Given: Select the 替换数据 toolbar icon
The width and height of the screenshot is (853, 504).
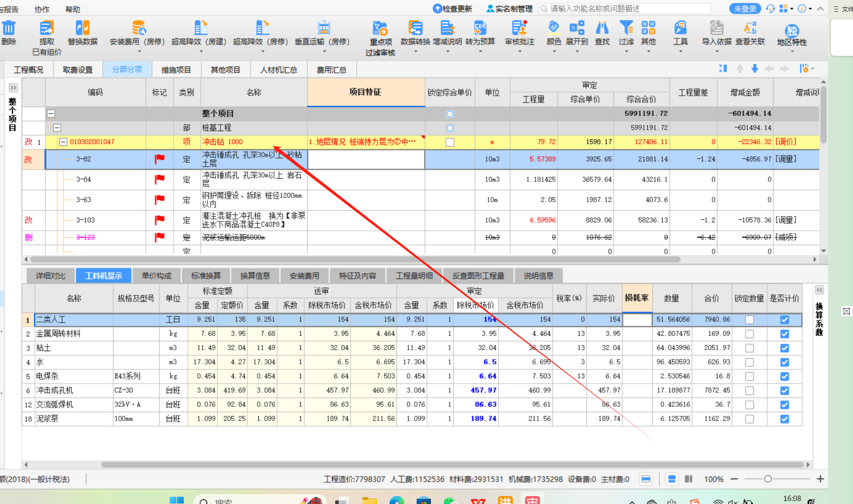Looking at the screenshot, I should [82, 33].
